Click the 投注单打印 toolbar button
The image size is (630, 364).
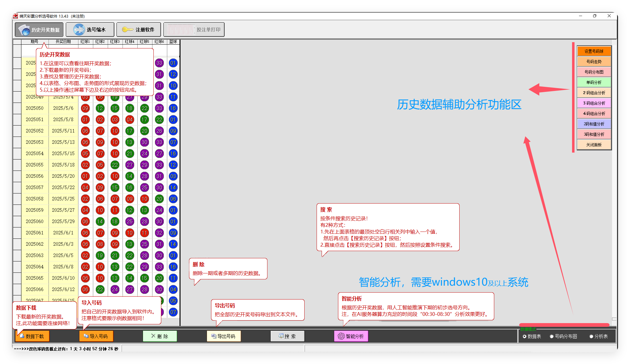pos(194,30)
